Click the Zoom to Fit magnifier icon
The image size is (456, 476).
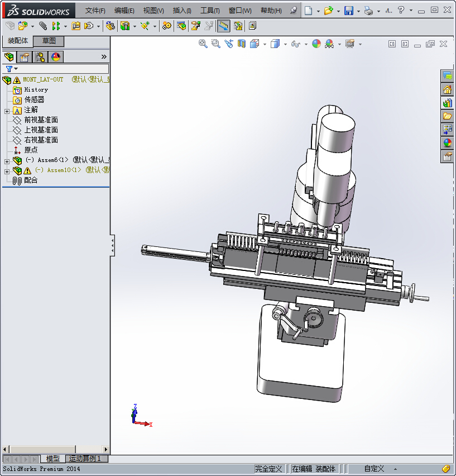[203, 44]
